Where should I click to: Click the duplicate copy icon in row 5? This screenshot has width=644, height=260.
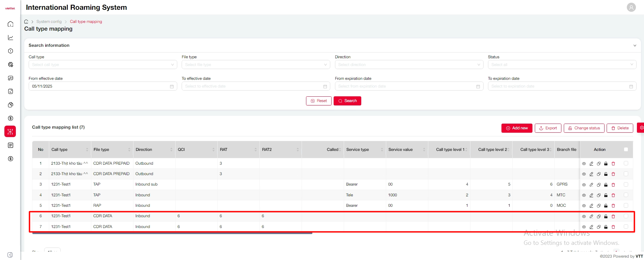(x=599, y=205)
